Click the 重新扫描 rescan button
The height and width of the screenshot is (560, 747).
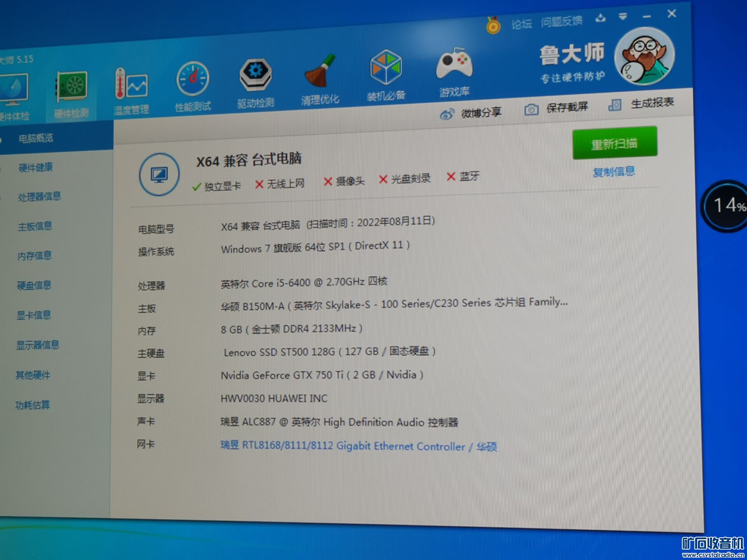[615, 143]
